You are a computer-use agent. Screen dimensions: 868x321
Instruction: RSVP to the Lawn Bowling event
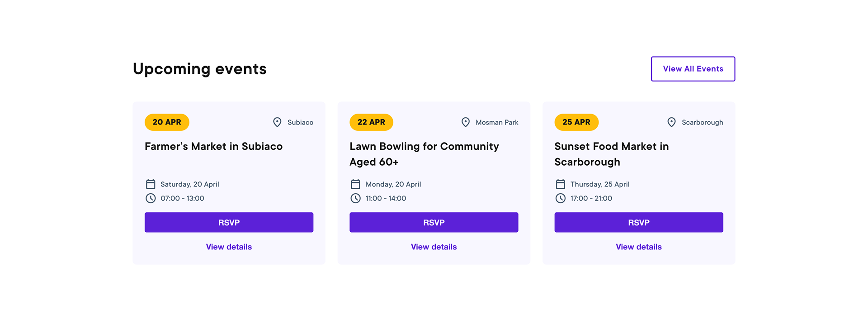pyautogui.click(x=434, y=222)
